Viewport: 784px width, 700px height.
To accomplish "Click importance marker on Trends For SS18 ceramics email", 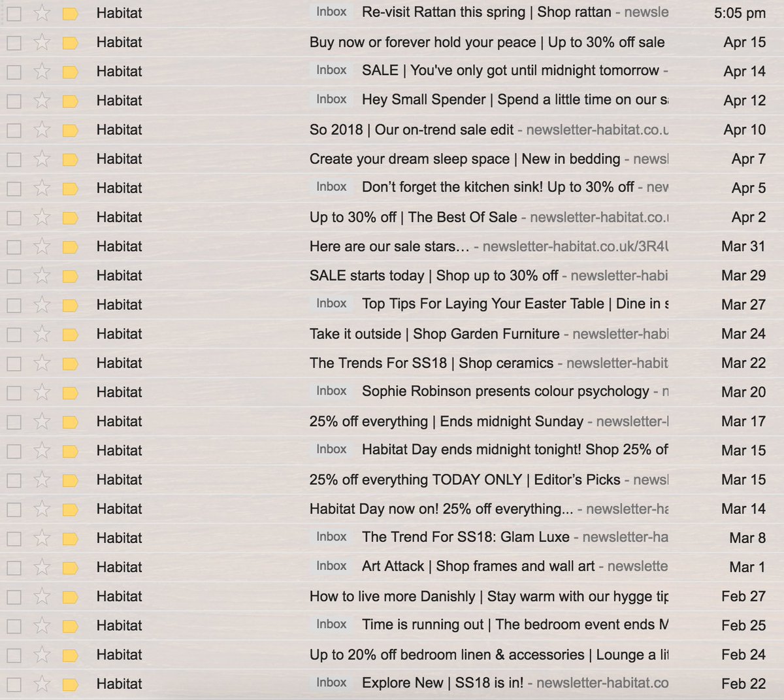I will pos(71,363).
